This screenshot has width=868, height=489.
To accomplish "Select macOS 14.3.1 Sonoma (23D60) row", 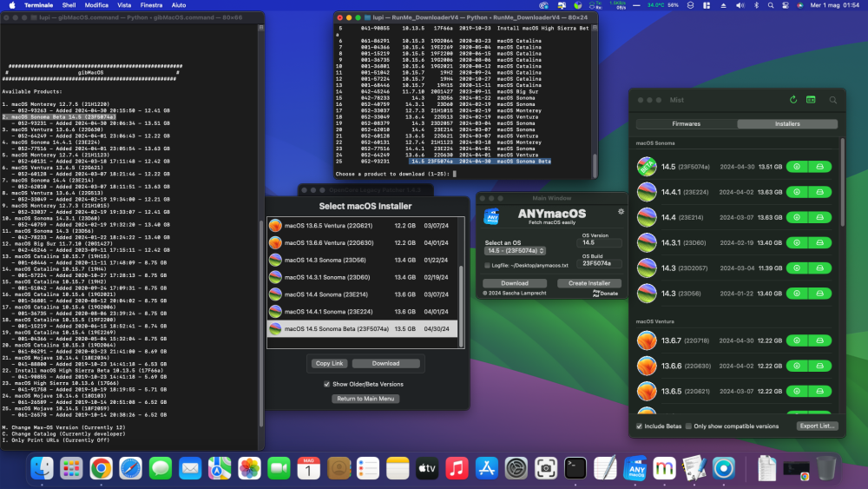I will tap(363, 277).
